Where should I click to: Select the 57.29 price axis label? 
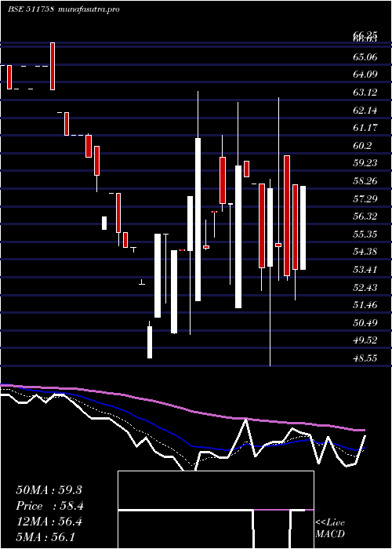365,199
